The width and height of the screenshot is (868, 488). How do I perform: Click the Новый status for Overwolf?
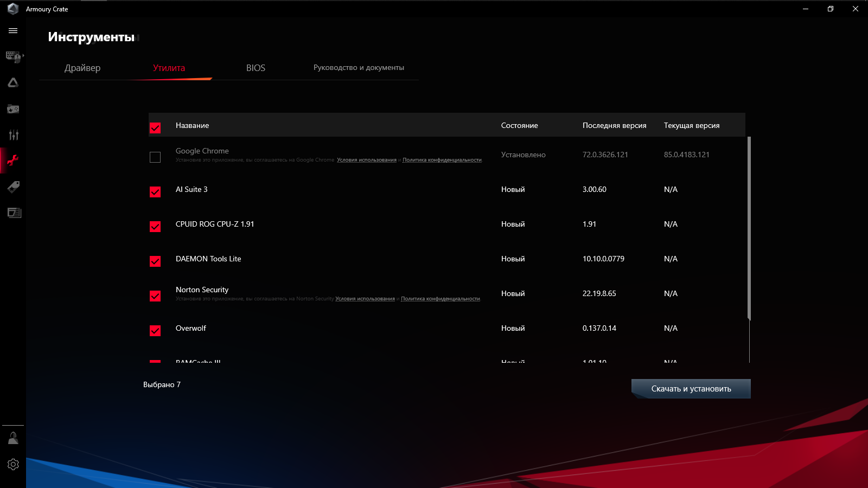pyautogui.click(x=513, y=328)
